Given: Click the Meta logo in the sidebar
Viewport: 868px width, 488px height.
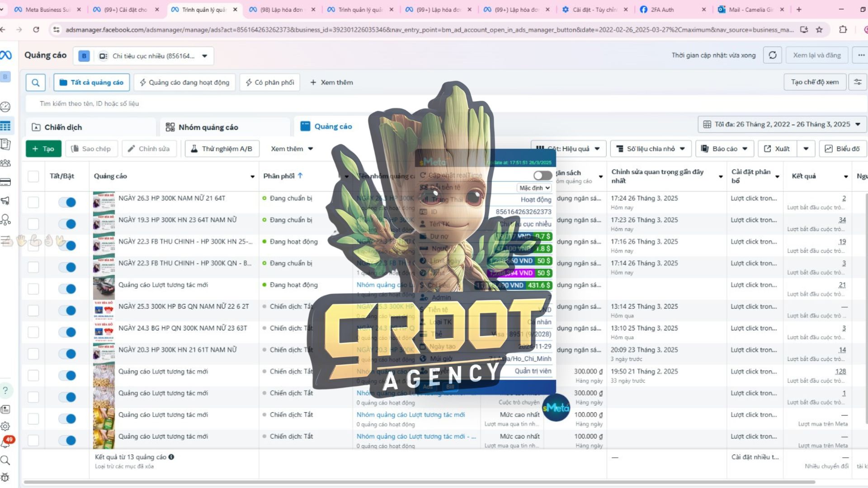Looking at the screenshot, I should (6, 55).
